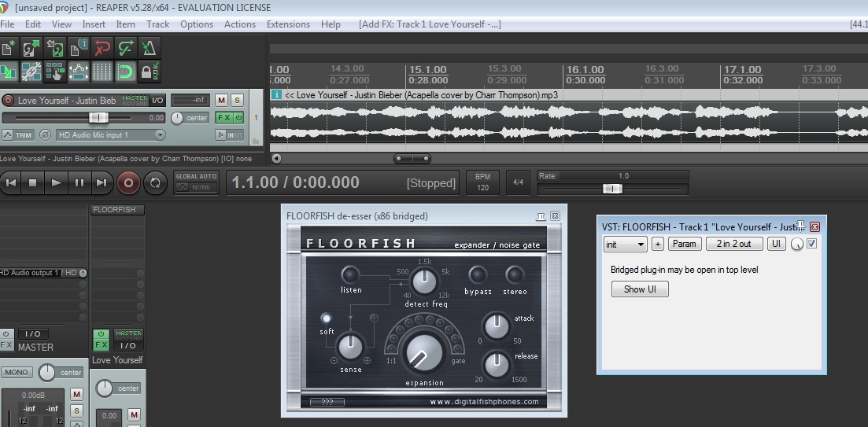Start playback with the transport Play button
868x427 pixels.
pos(56,182)
